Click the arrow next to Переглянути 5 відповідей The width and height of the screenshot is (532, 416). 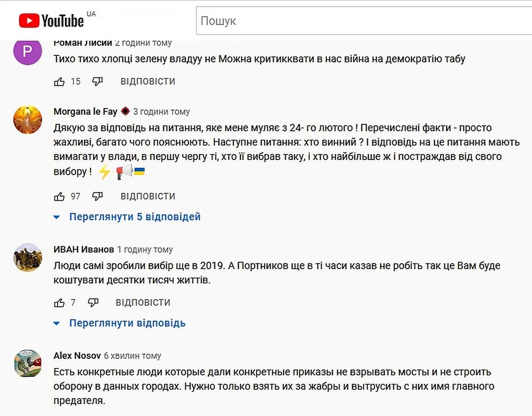click(x=56, y=217)
